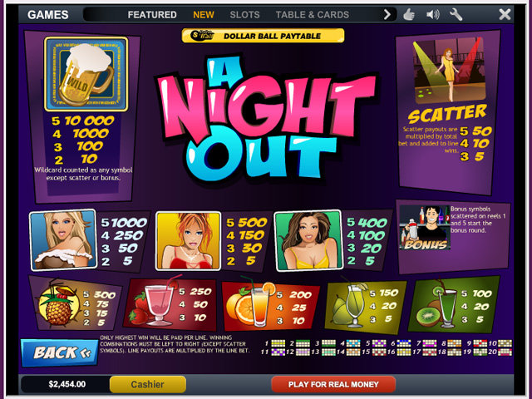Mute sound with the speaker icon
This screenshot has width=532, height=399.
pyautogui.click(x=432, y=15)
